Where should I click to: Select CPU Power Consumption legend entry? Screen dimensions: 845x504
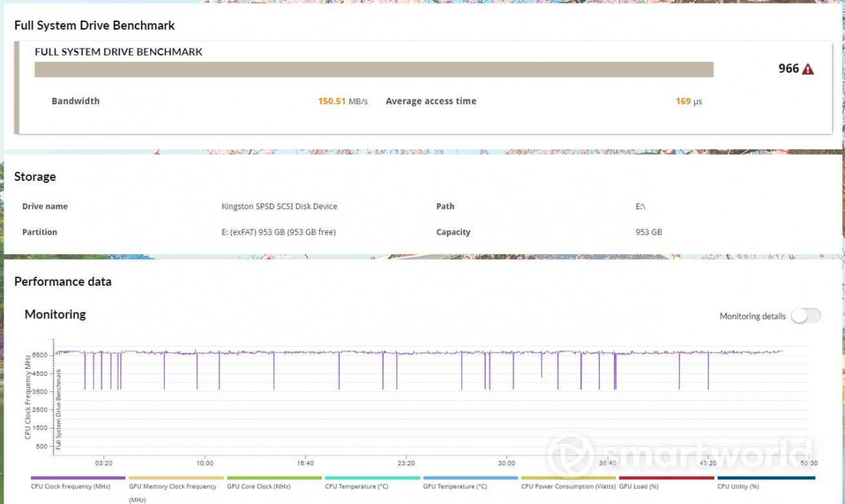pyautogui.click(x=568, y=486)
